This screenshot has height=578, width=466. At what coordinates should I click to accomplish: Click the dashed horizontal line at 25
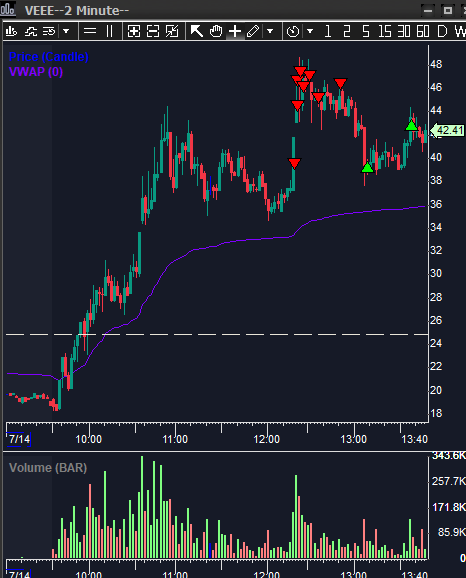tap(217, 335)
